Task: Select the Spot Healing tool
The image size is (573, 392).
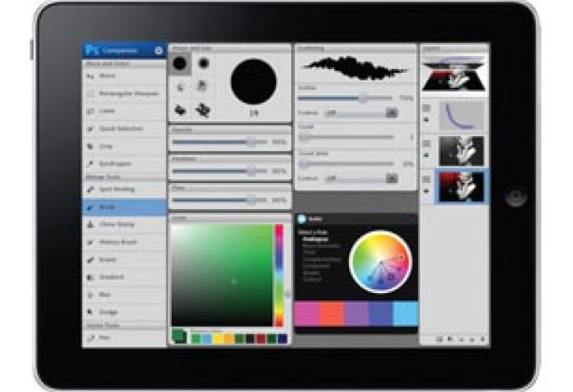Action: [124, 189]
